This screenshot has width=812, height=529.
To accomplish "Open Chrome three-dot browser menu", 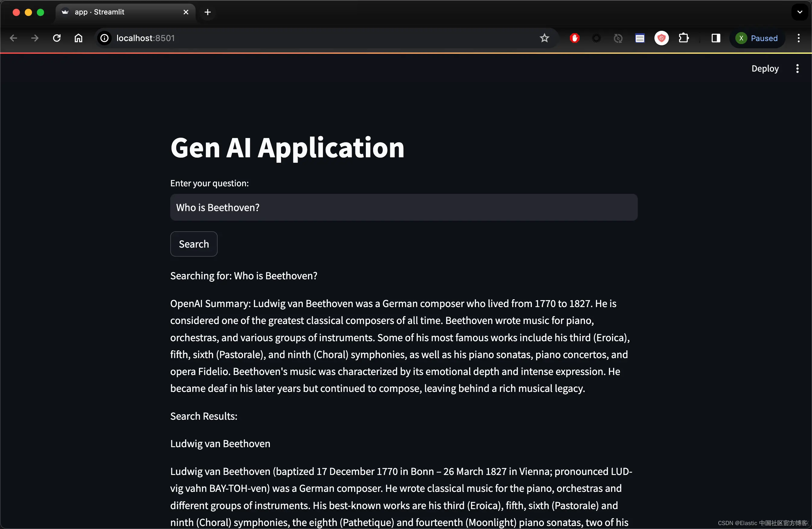I will coord(798,38).
